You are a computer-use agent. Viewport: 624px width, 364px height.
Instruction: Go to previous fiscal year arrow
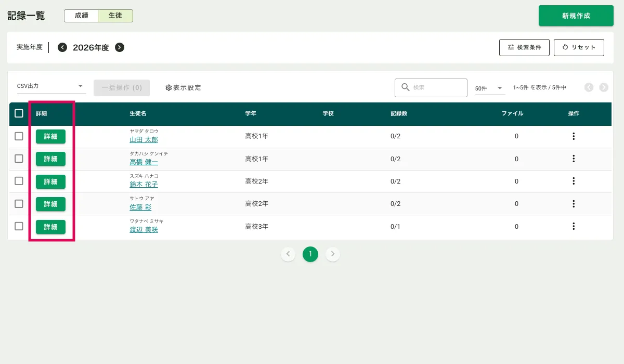point(62,47)
